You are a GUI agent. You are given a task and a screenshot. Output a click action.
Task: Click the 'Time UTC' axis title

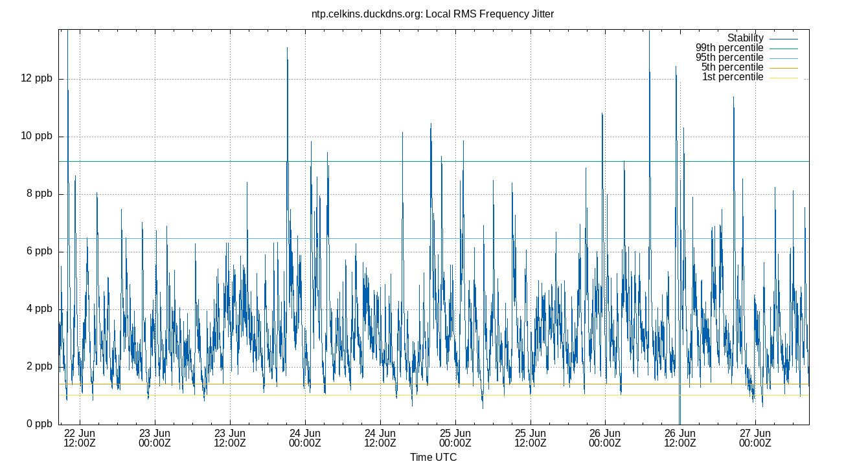coord(433,458)
